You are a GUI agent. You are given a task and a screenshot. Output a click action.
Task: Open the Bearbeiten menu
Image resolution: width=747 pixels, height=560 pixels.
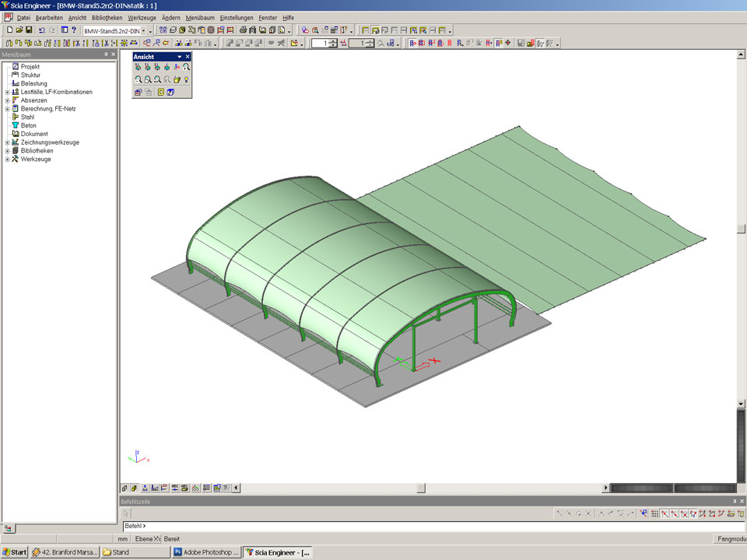click(x=49, y=17)
